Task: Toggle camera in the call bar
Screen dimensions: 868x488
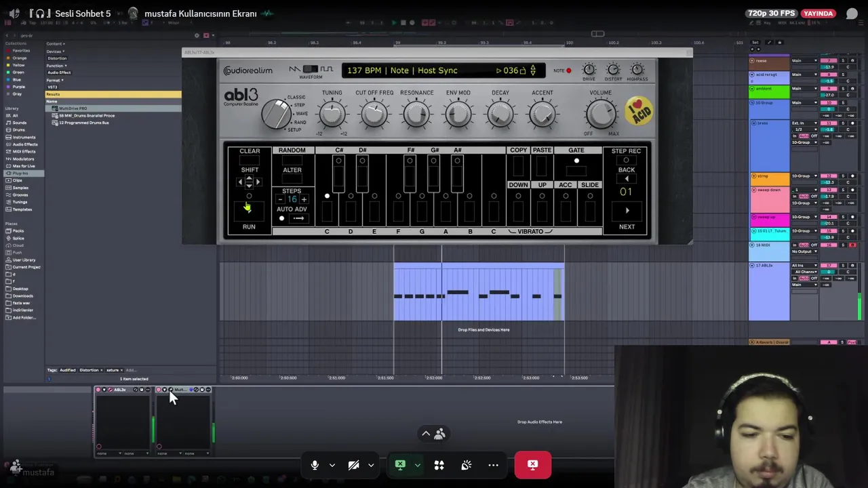Action: (353, 465)
